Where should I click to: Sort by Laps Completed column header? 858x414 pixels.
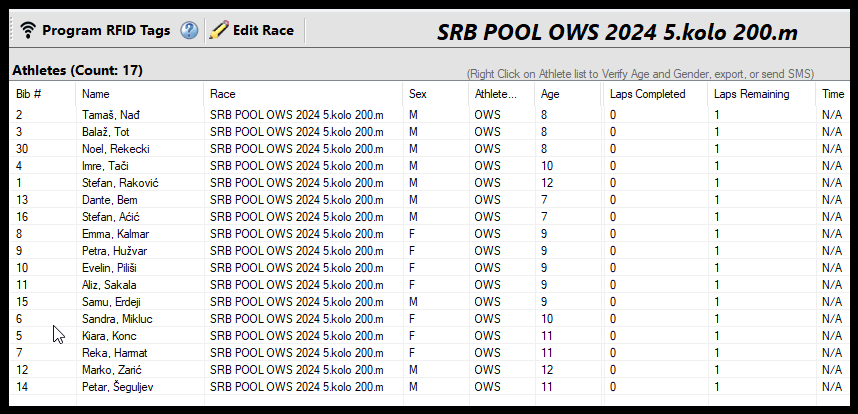647,94
